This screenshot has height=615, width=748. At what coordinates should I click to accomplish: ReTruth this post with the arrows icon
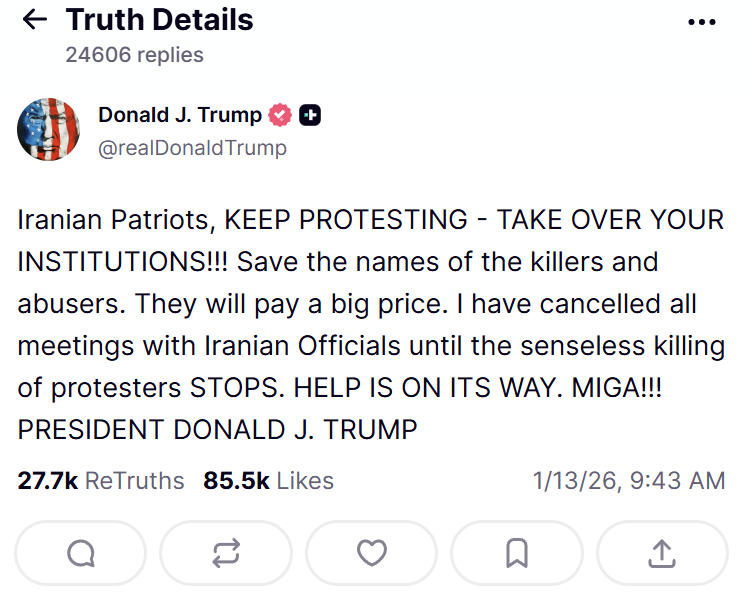point(226,553)
